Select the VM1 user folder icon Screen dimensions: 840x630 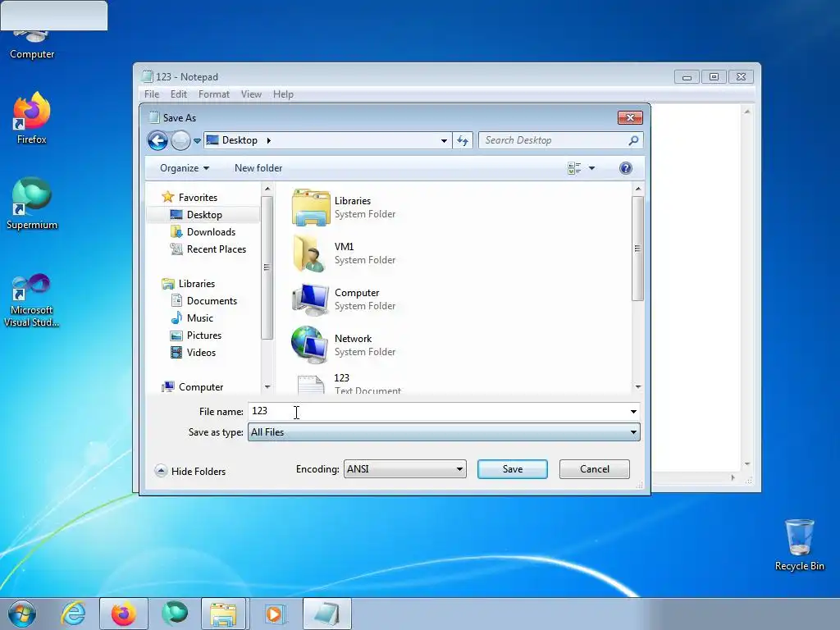(x=311, y=253)
